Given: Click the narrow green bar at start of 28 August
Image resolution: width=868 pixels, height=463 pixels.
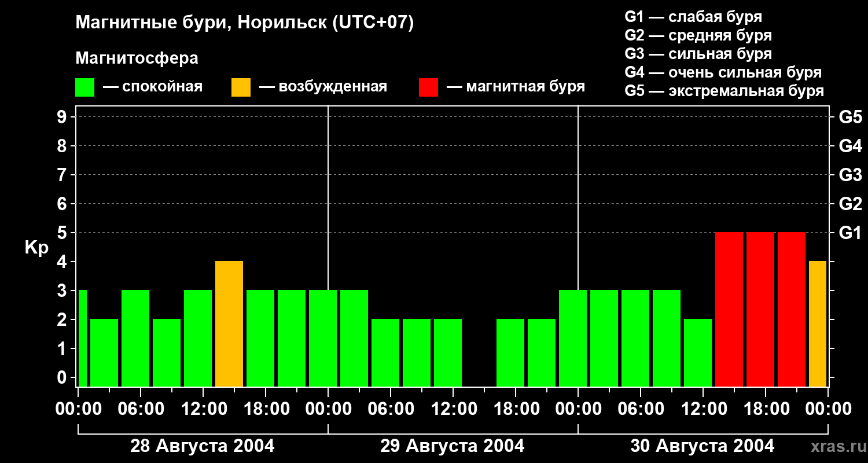Looking at the screenshot, I should point(82,338).
